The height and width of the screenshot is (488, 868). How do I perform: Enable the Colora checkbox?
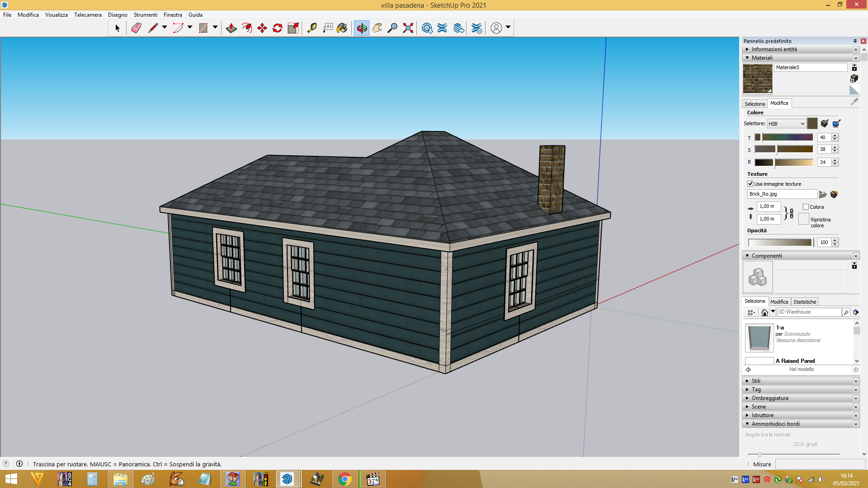click(806, 207)
